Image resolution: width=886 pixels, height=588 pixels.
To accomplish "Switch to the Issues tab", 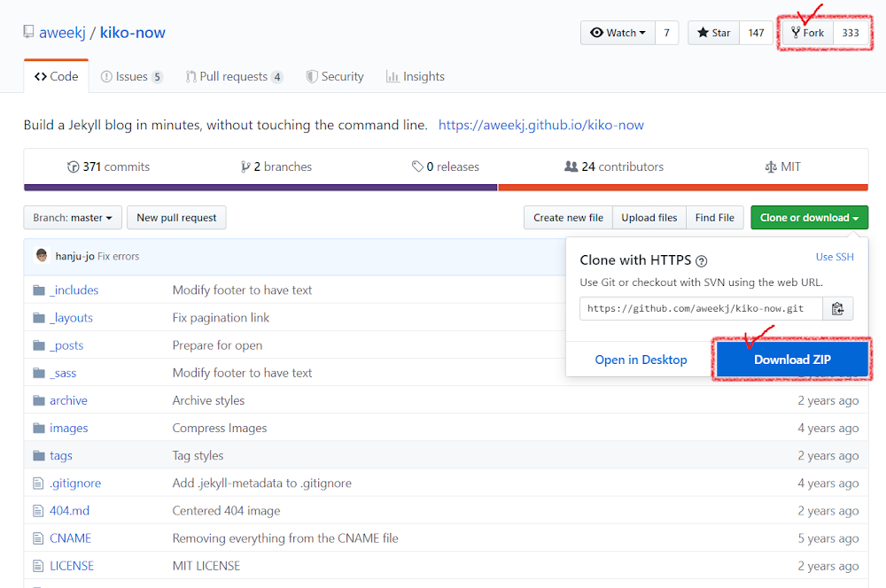I will tap(132, 76).
